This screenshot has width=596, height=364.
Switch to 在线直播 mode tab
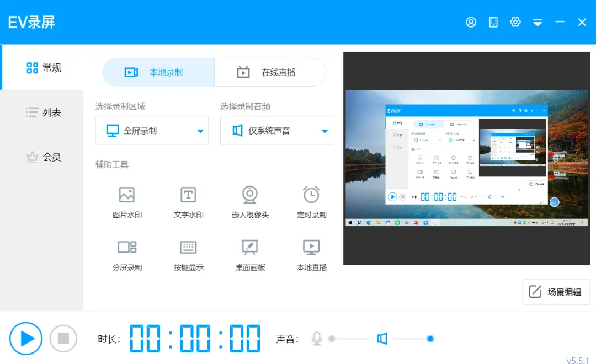(270, 72)
